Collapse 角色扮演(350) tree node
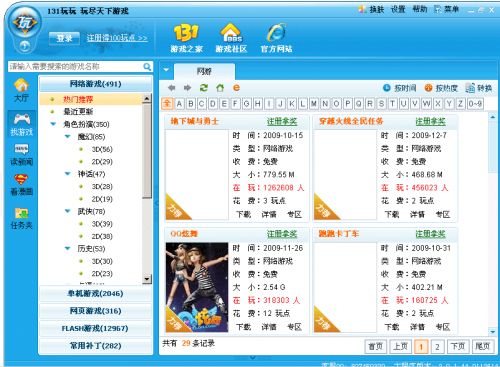Viewport: 500px width, 367px height. pos(53,124)
